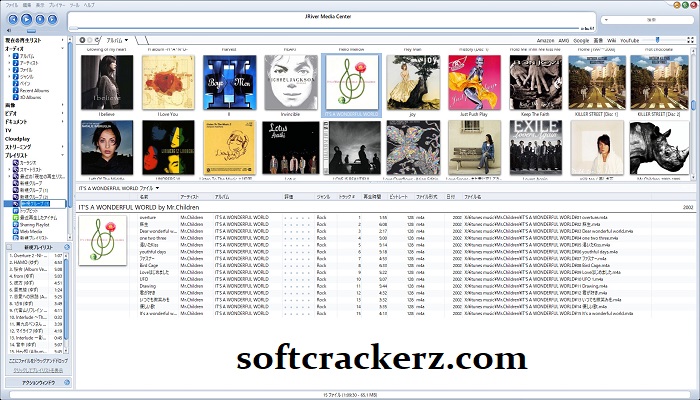
Task: Open the アルバム view dropdown arrow
Action: pos(127,40)
